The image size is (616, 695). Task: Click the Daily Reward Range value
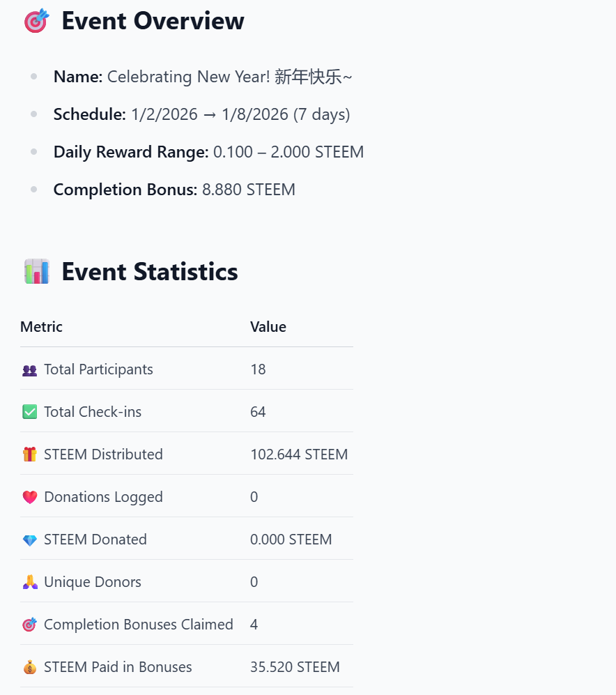tap(288, 152)
